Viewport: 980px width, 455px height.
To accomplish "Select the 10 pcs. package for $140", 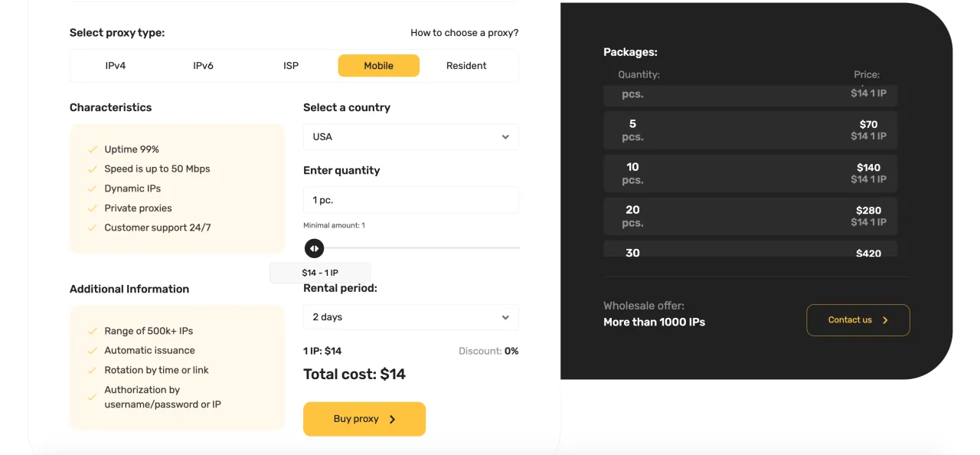I will [x=750, y=173].
